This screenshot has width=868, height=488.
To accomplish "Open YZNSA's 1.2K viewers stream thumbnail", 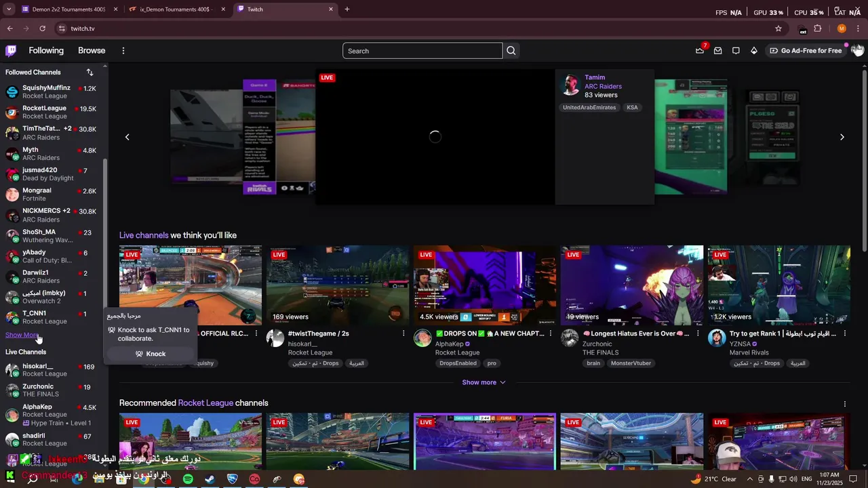I will coord(779,285).
